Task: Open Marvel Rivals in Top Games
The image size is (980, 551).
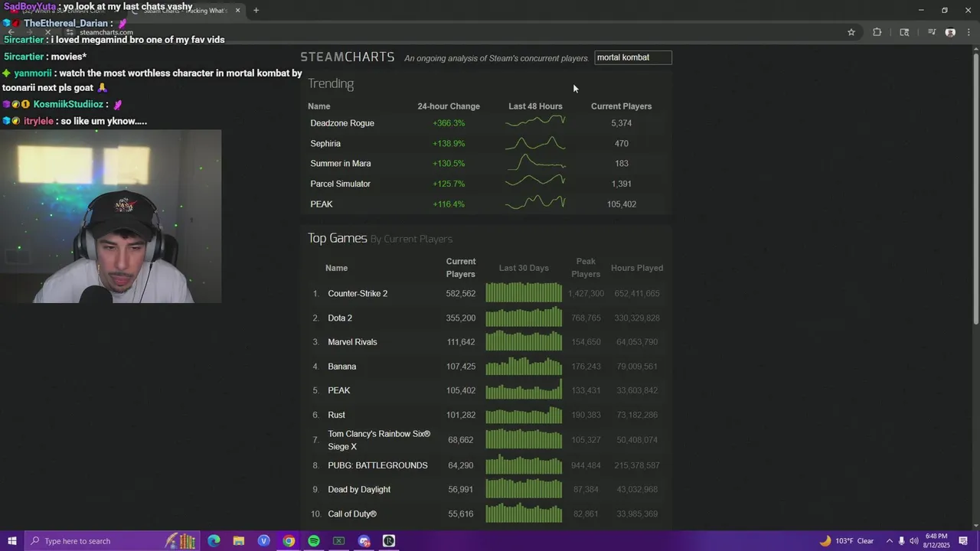Action: pos(352,342)
